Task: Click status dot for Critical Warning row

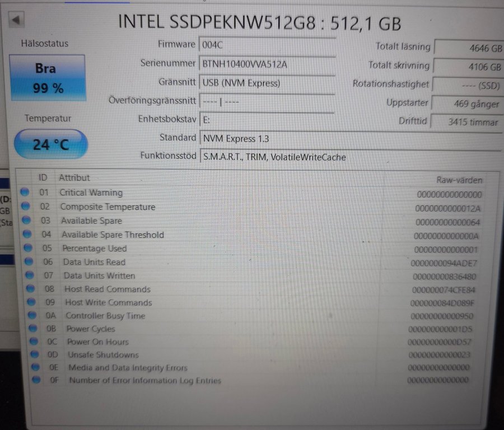Action: (x=25, y=192)
